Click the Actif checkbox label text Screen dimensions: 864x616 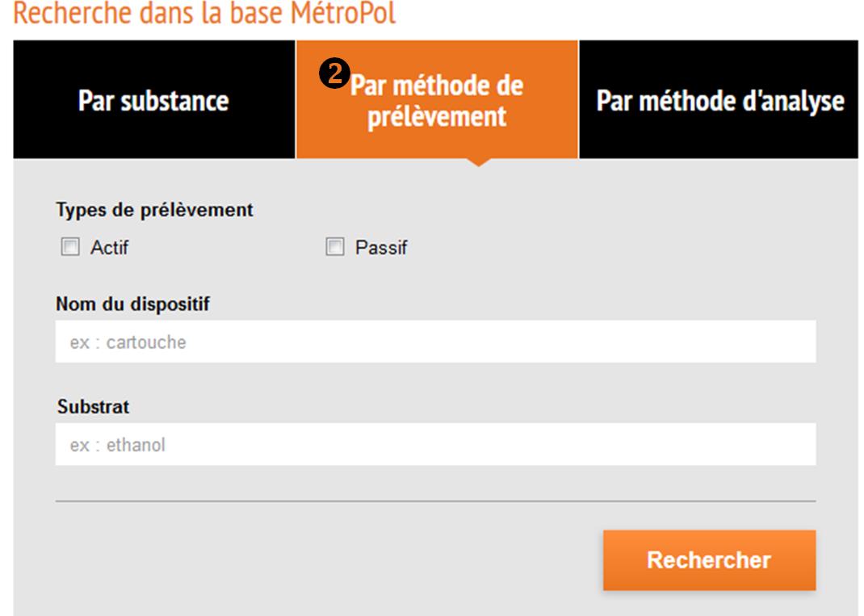[x=109, y=248]
